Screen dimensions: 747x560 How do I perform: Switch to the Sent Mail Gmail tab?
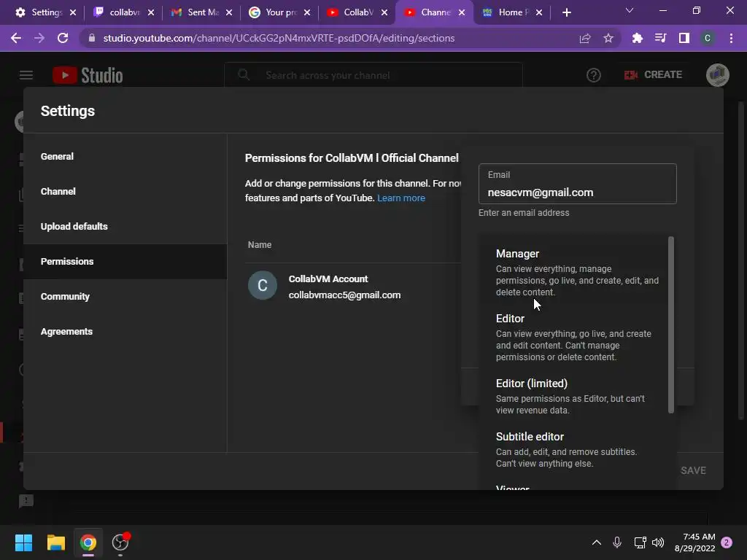coord(202,12)
